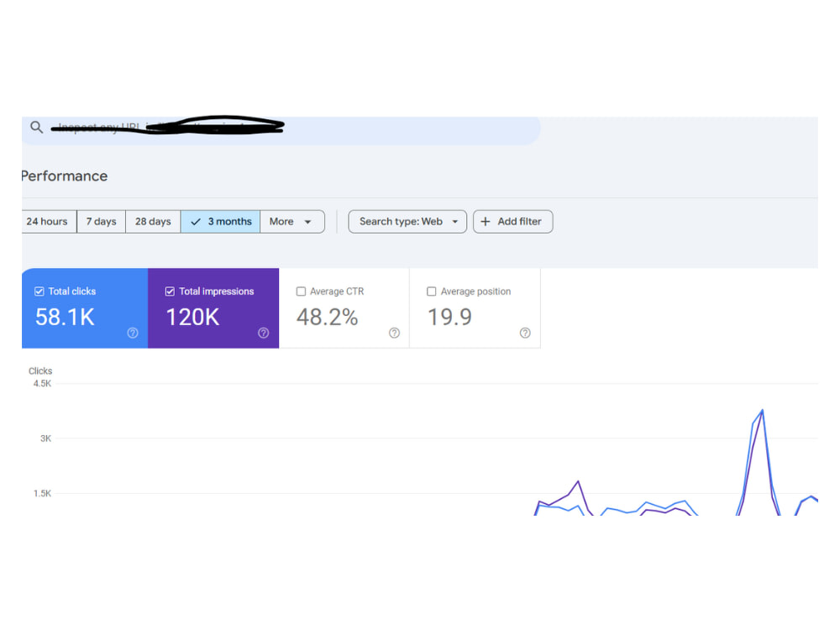Open help icon on Total impressions card
Screen dimensions: 840x630
263,333
